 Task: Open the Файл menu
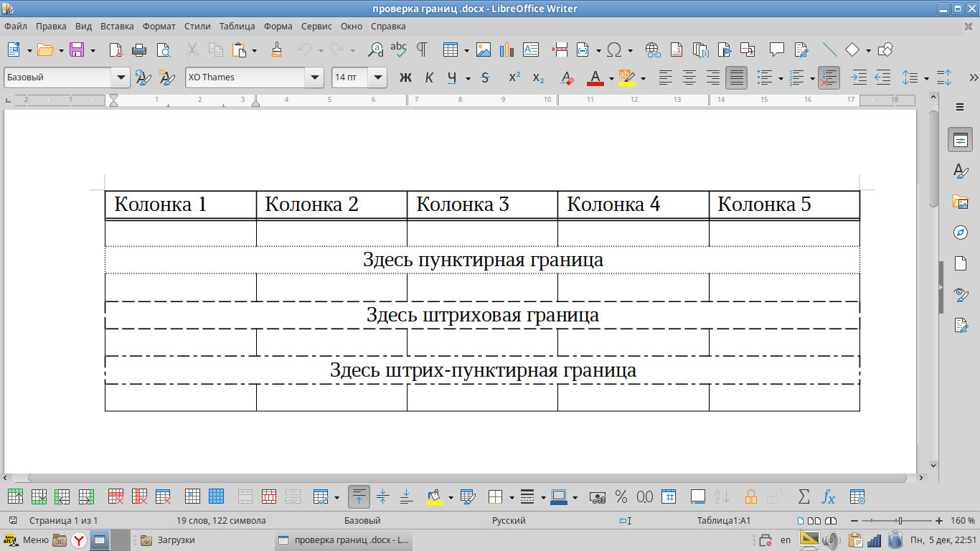[x=16, y=26]
